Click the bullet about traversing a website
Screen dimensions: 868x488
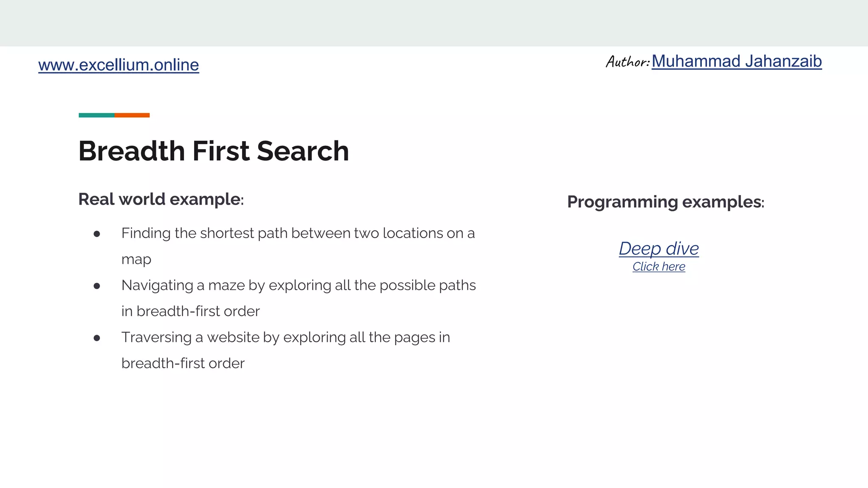(x=286, y=350)
